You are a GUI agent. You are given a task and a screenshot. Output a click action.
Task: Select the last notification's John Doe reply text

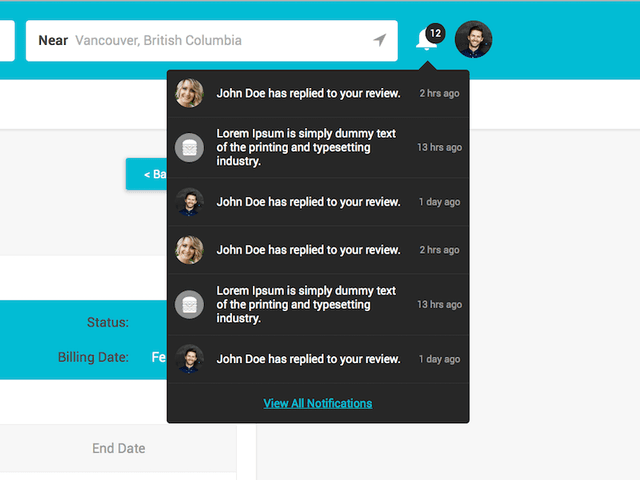[x=308, y=359]
